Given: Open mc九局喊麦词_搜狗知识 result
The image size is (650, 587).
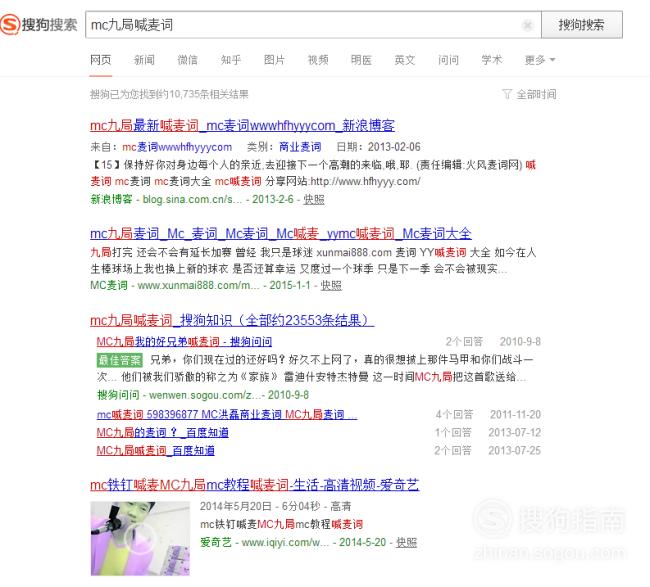Looking at the screenshot, I should 232,320.
